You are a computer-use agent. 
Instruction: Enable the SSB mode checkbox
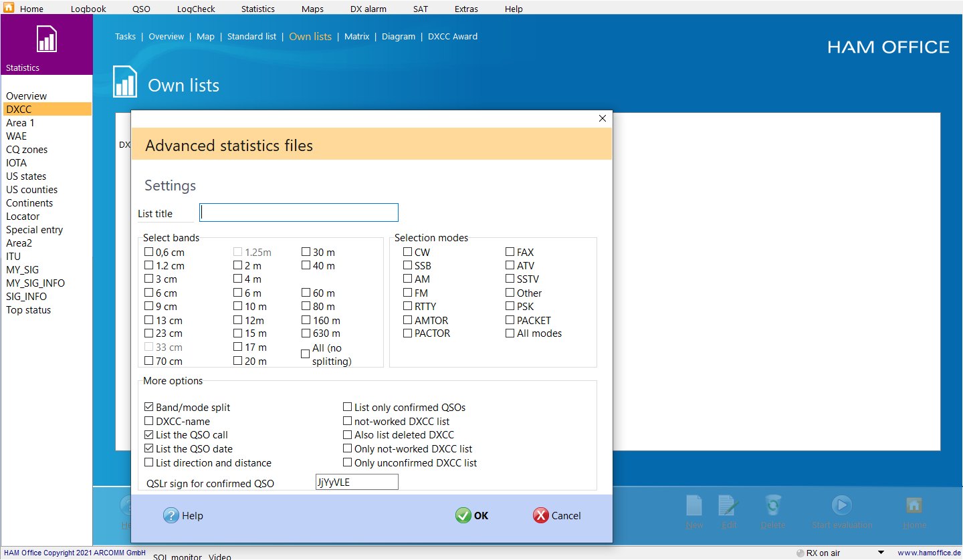click(407, 265)
